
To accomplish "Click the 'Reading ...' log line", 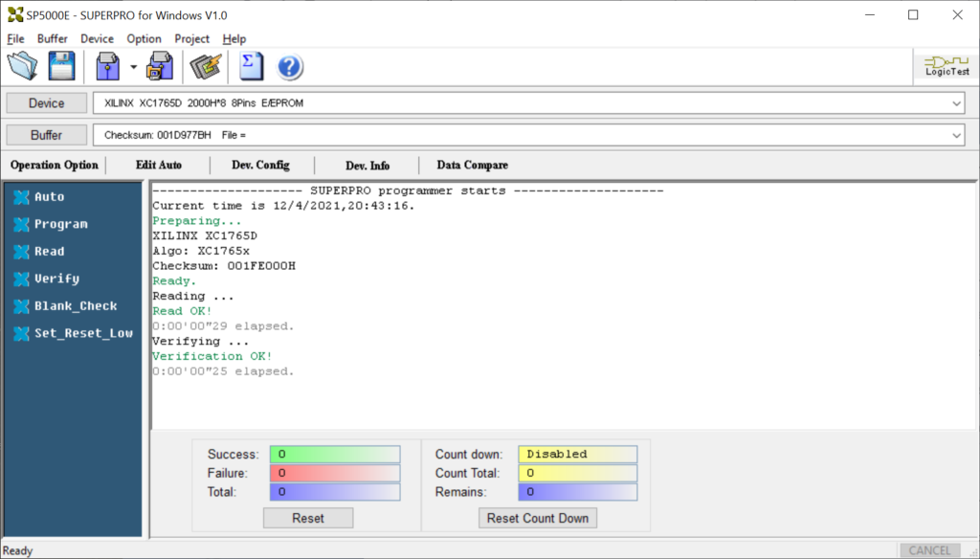I will coord(193,296).
